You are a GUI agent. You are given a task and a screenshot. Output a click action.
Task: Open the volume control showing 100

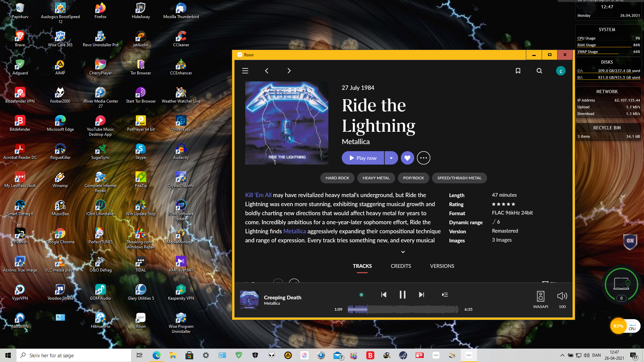point(562,296)
